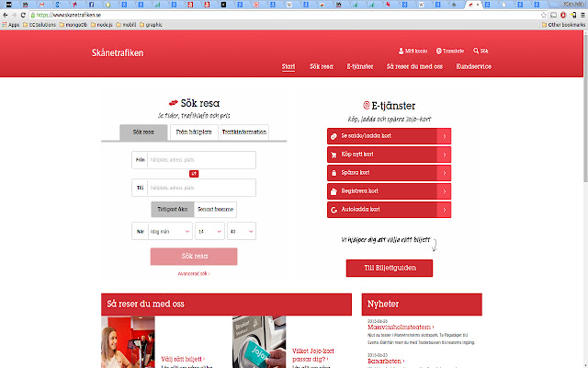
Task: Open the mobil bookmark folder
Action: (x=126, y=25)
